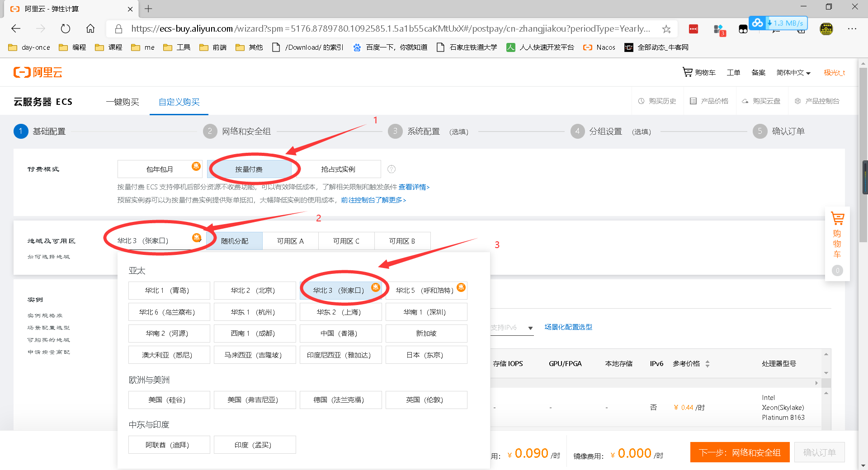Select region 美国 (硅谷)
The height and width of the screenshot is (470, 868).
(169, 400)
